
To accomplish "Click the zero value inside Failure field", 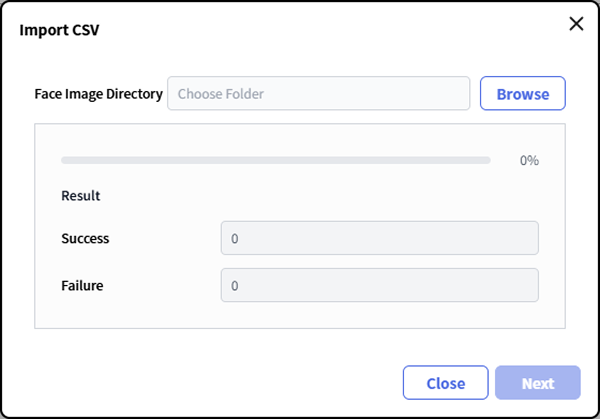I will [x=235, y=286].
